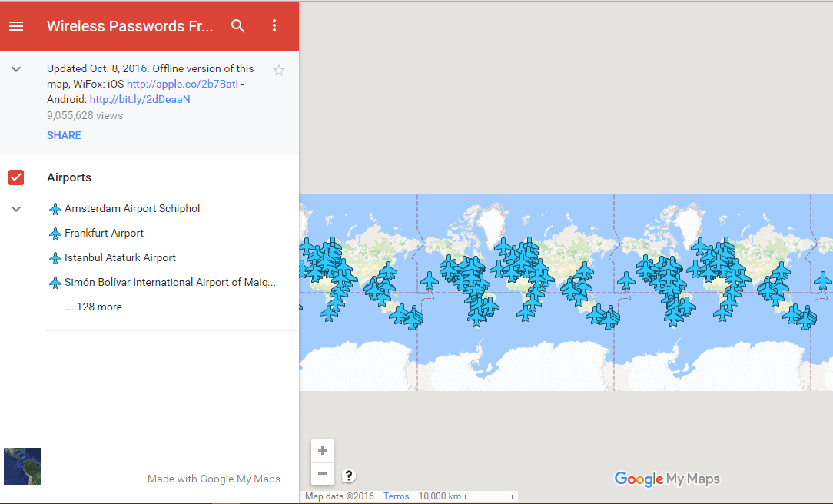Open the map help question mark
Viewport: 833px width, 504px height.
click(349, 476)
